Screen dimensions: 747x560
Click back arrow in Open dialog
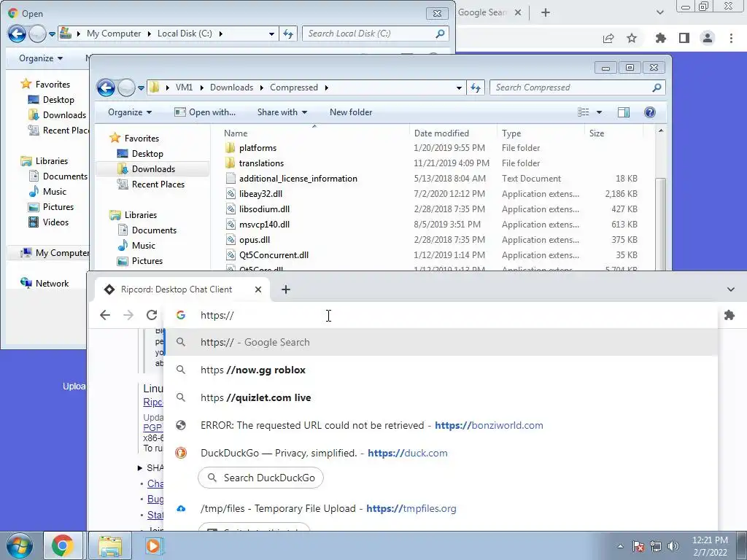coord(18,34)
